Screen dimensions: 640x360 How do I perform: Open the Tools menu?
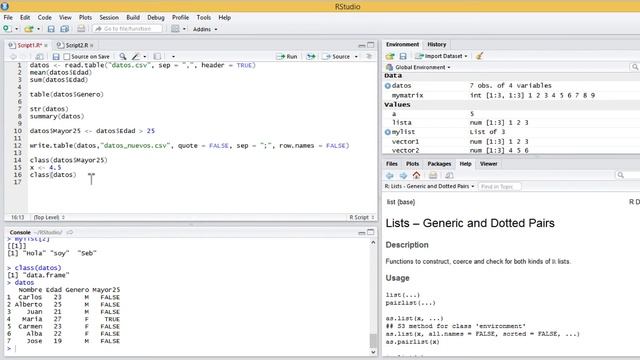(204, 18)
